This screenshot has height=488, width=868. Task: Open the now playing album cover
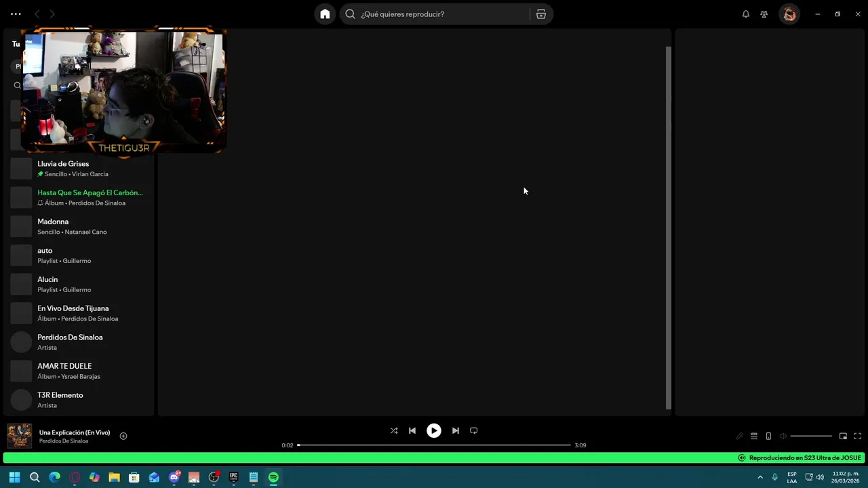pos(19,436)
